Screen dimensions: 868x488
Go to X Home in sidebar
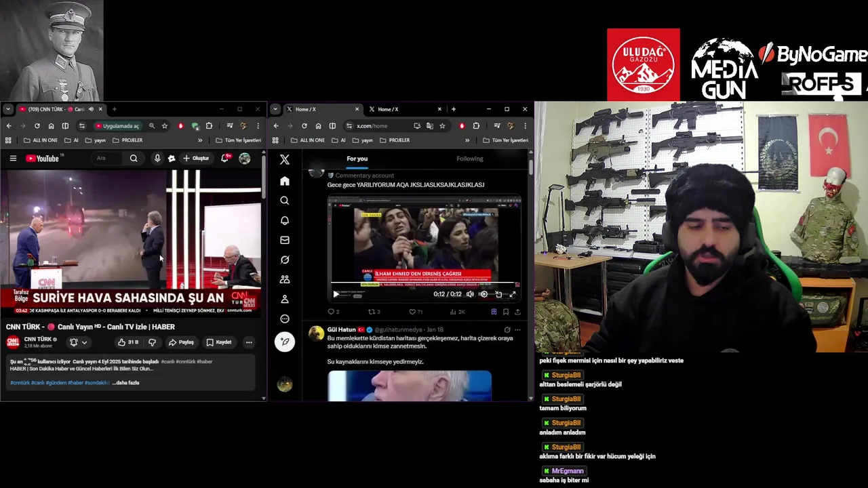[x=285, y=181]
